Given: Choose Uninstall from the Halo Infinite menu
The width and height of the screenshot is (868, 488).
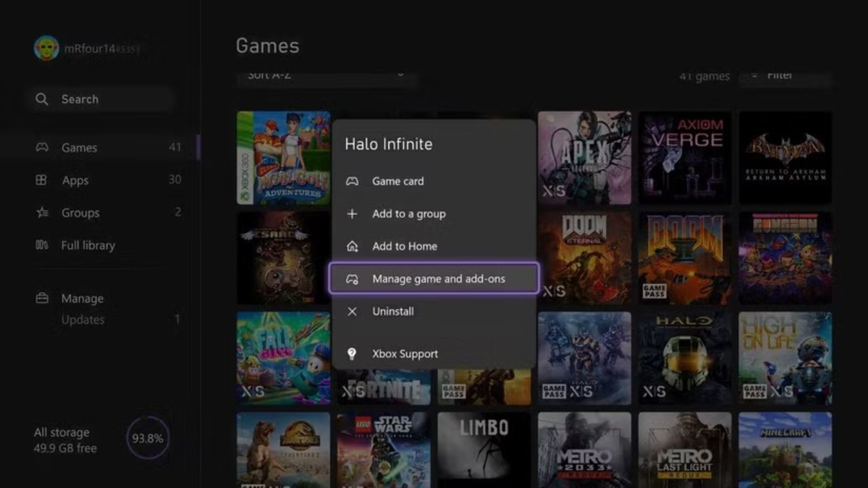Looking at the screenshot, I should tap(393, 311).
